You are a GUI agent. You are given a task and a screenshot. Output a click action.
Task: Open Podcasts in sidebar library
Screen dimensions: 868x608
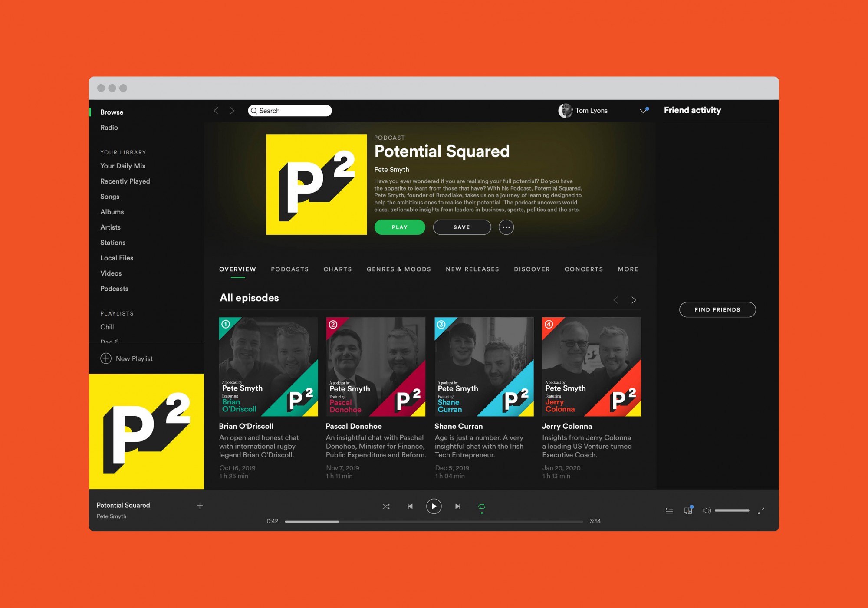(114, 289)
